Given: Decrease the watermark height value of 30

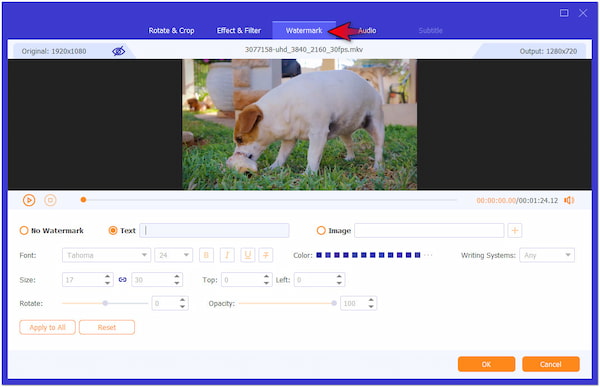Looking at the screenshot, I should coord(177,283).
